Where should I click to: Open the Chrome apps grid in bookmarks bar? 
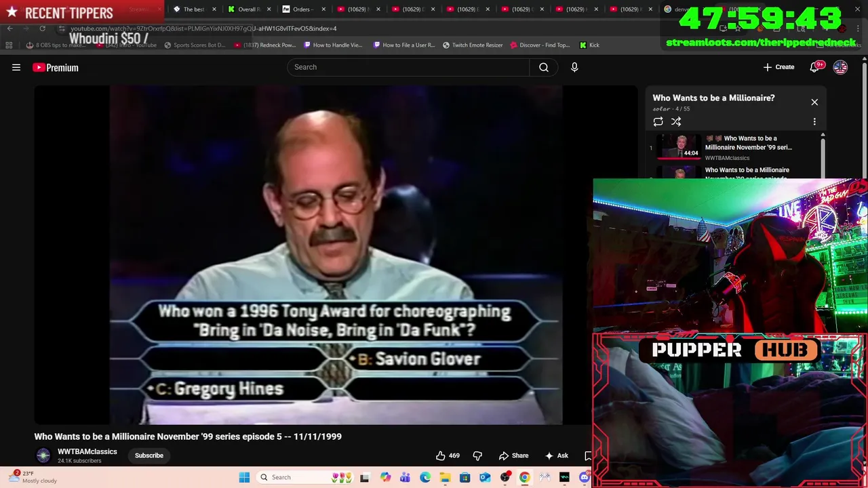(9, 45)
